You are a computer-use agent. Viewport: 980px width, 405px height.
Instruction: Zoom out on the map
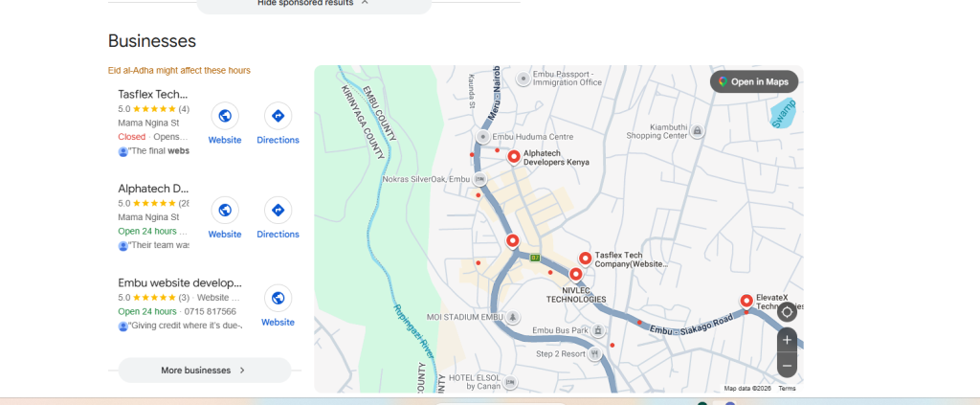[x=787, y=366]
